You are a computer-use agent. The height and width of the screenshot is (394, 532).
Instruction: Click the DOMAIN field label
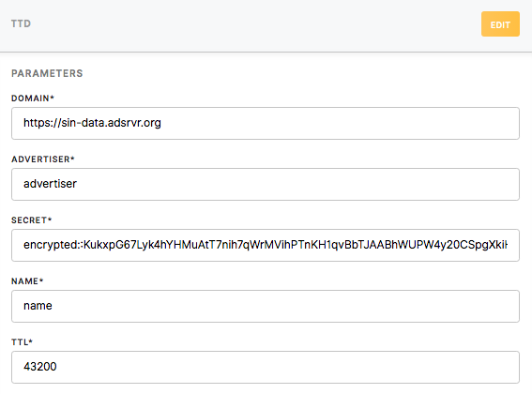(33, 98)
